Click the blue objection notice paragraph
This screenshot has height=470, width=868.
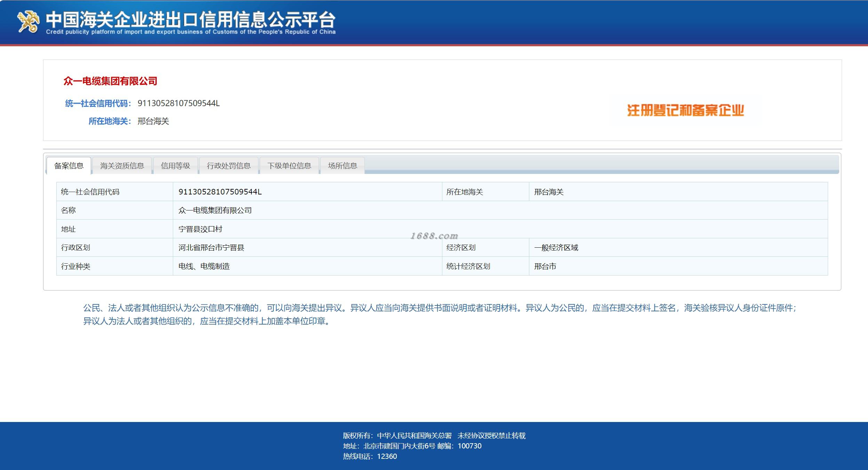click(x=440, y=314)
